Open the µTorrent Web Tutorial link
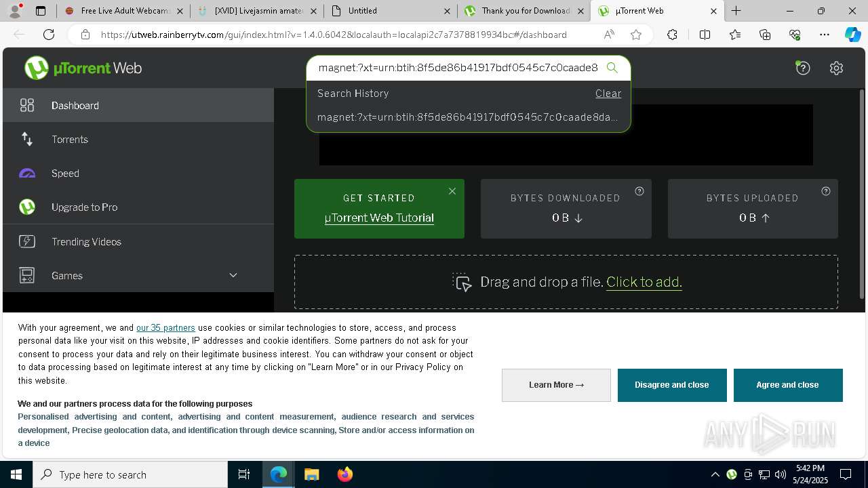 (x=379, y=218)
